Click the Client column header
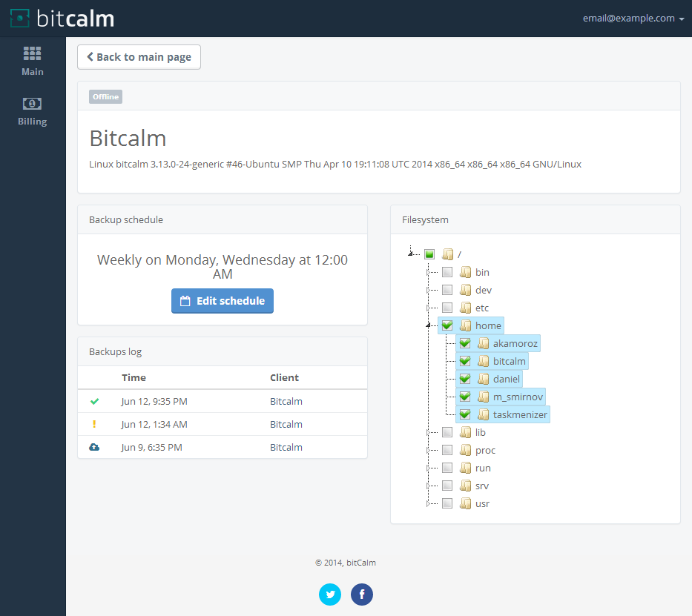 pyautogui.click(x=284, y=377)
